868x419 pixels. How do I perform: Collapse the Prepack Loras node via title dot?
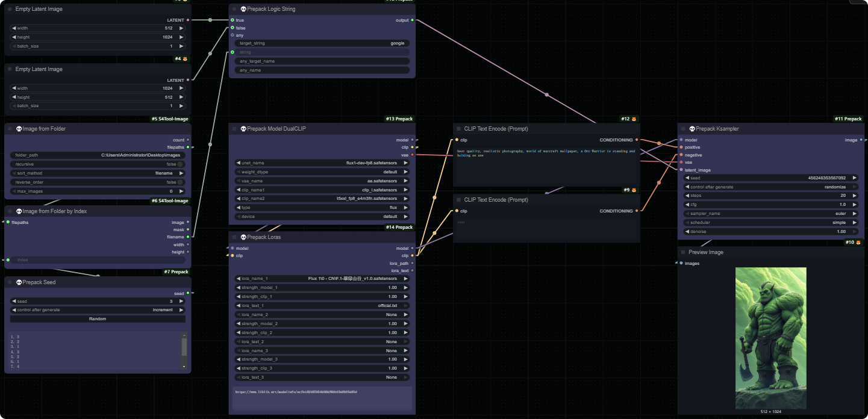234,237
